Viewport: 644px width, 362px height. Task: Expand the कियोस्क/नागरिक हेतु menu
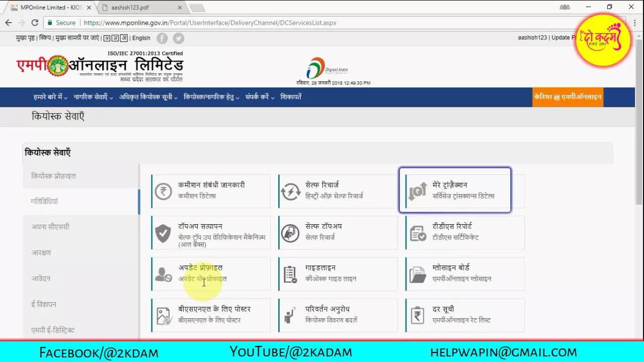[211, 97]
